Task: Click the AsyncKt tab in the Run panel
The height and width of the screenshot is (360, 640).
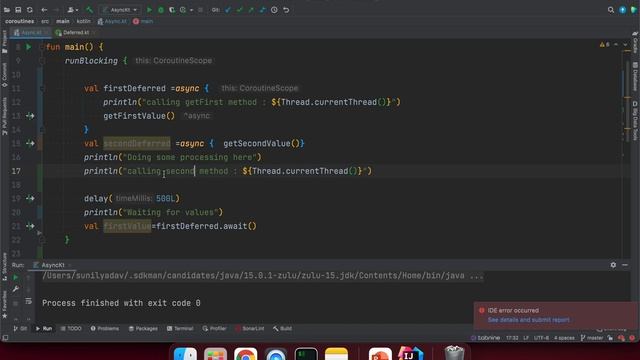Action: point(52,265)
